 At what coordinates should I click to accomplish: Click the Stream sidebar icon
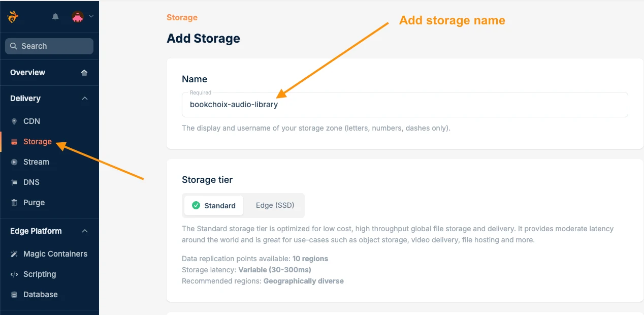point(15,162)
